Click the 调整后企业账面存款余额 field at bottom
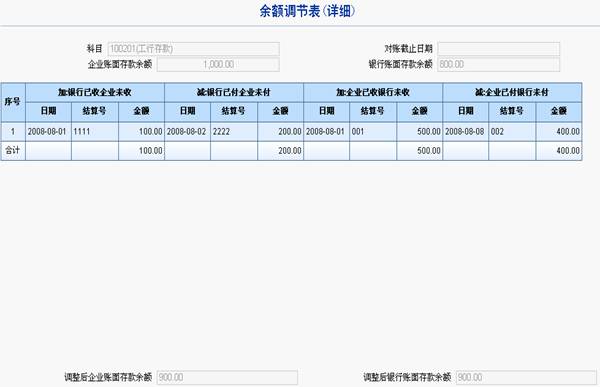 pos(227,377)
